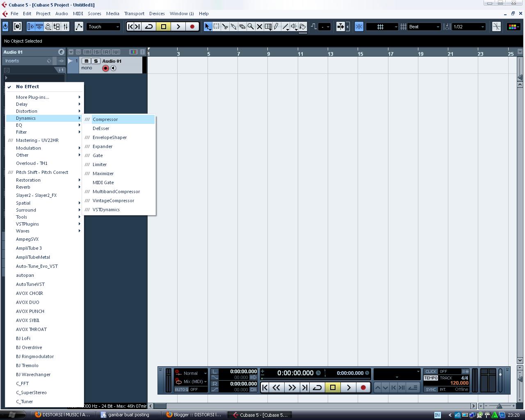Show the Inspector panel
This screenshot has height=420, width=525.
31,27
